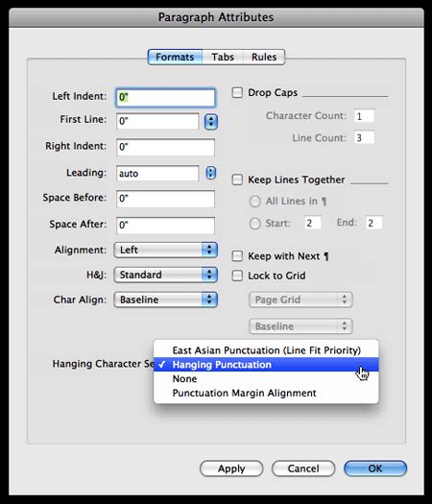Click the Left Indent input field
The height and width of the screenshot is (504, 432).
click(165, 98)
